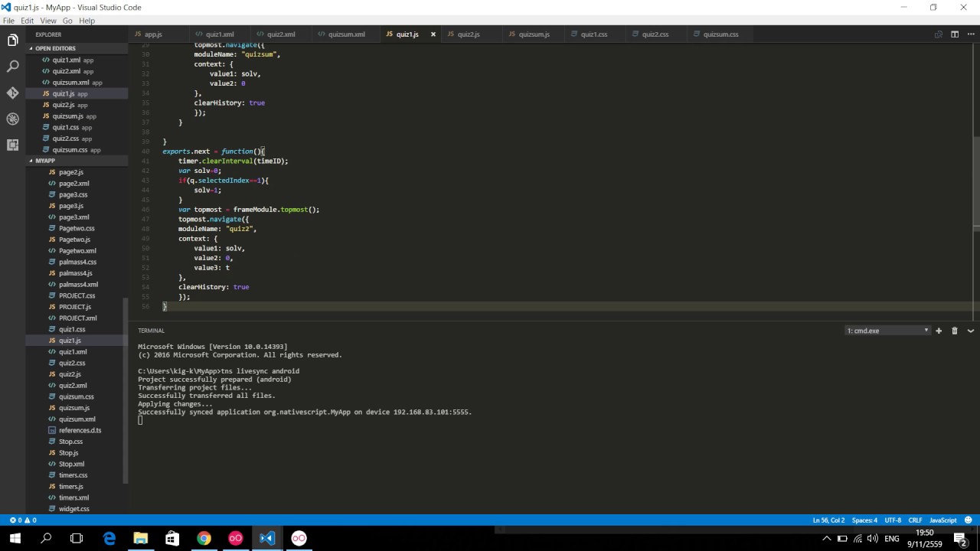Change file encoding UTF-8

(x=893, y=520)
